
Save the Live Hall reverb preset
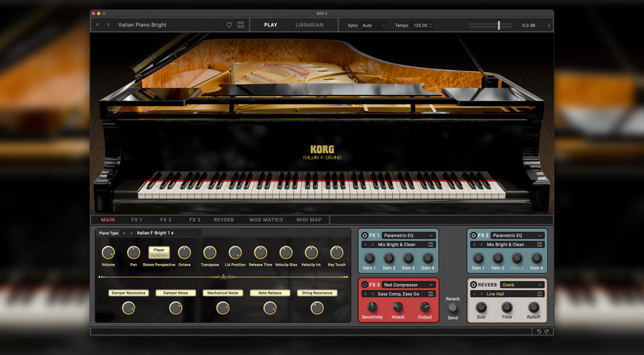tap(540, 294)
